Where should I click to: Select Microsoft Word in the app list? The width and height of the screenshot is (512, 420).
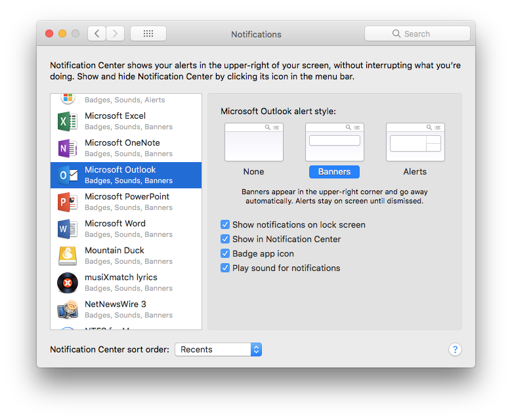coord(126,229)
